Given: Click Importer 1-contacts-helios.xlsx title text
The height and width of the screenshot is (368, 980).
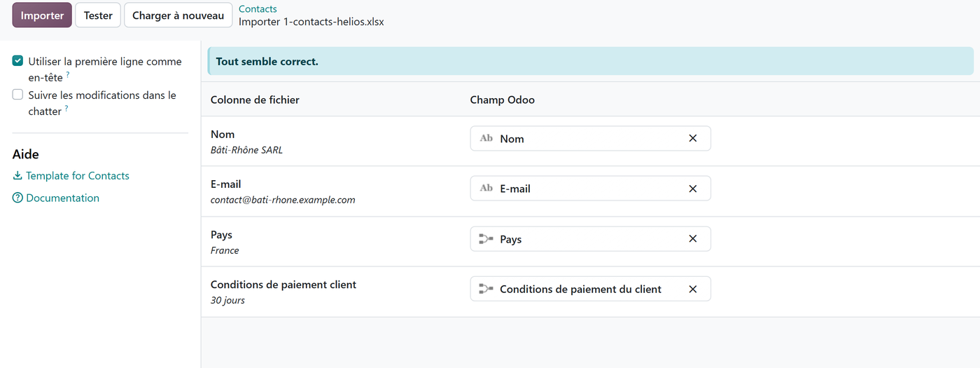Looking at the screenshot, I should [311, 22].
